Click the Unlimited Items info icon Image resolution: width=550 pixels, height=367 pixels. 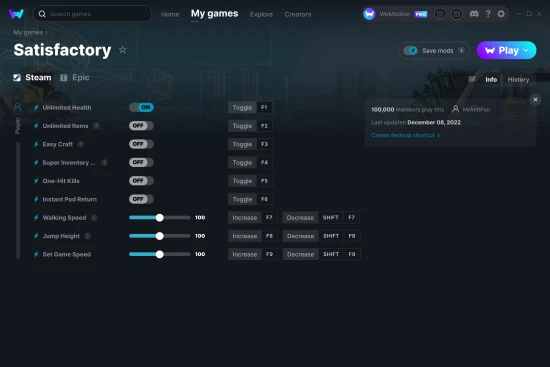tap(96, 126)
